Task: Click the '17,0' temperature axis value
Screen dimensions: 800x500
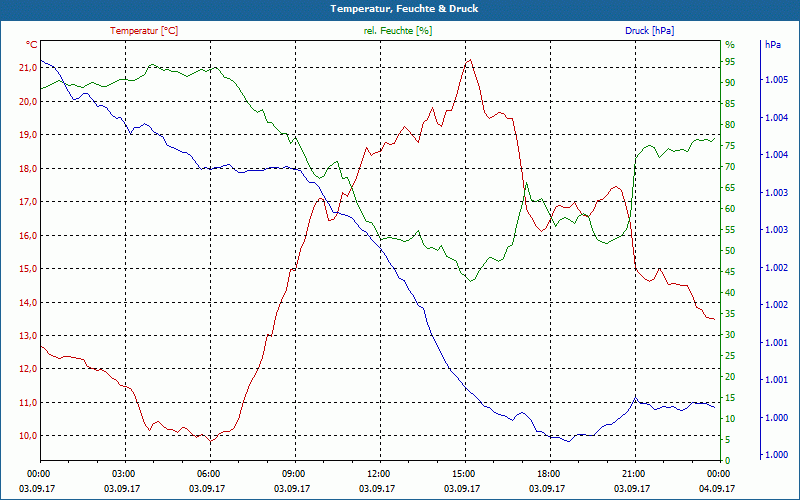Action: (x=28, y=202)
